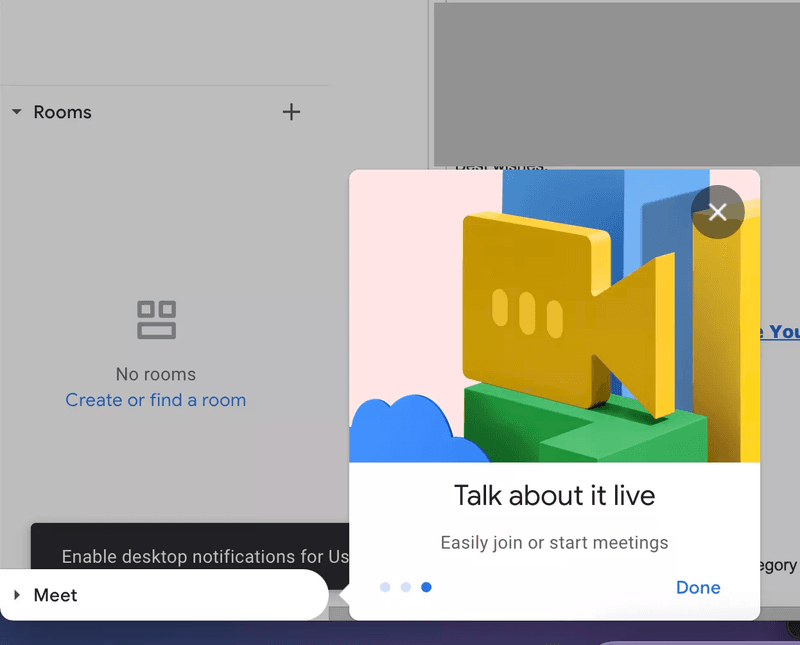Viewport: 800px width, 645px height.
Task: Click the Rooms heading text
Action: pyautogui.click(x=63, y=112)
